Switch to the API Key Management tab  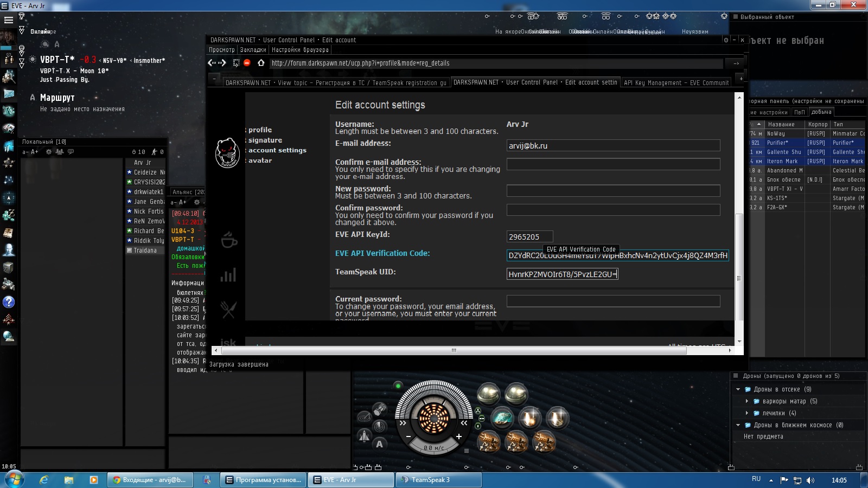(x=676, y=83)
